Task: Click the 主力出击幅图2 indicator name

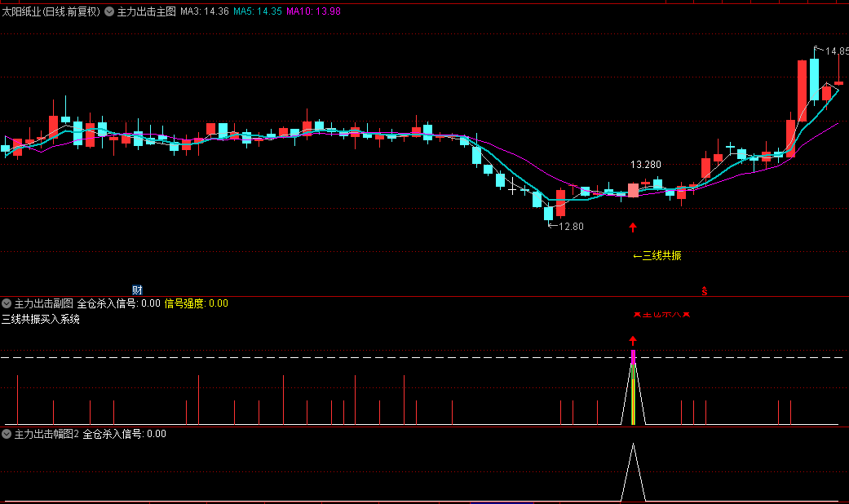Action: point(46,434)
